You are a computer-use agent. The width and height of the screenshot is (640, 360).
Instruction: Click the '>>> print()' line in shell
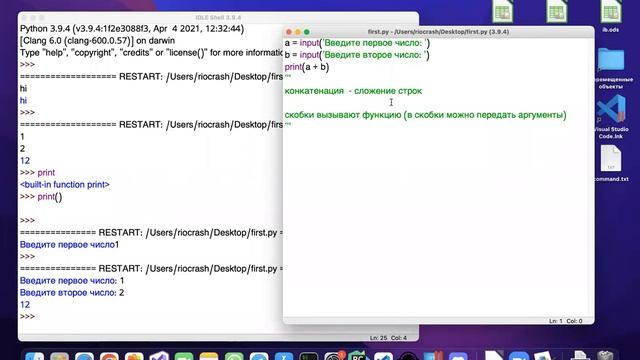pyautogui.click(x=41, y=197)
